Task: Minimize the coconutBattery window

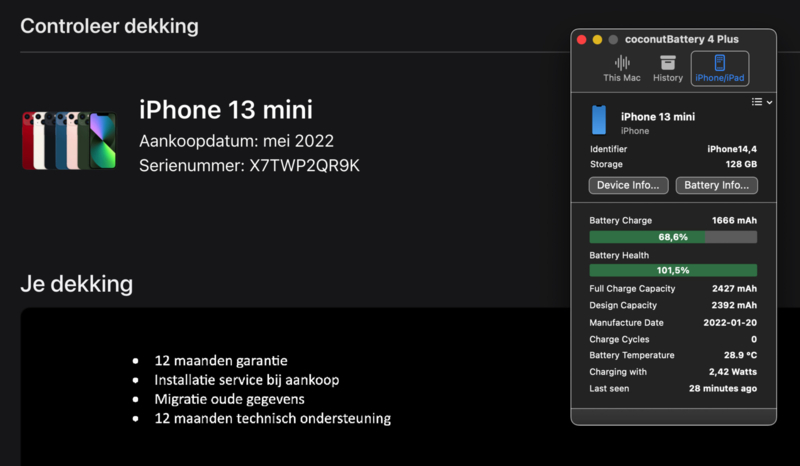Action: tap(597, 39)
